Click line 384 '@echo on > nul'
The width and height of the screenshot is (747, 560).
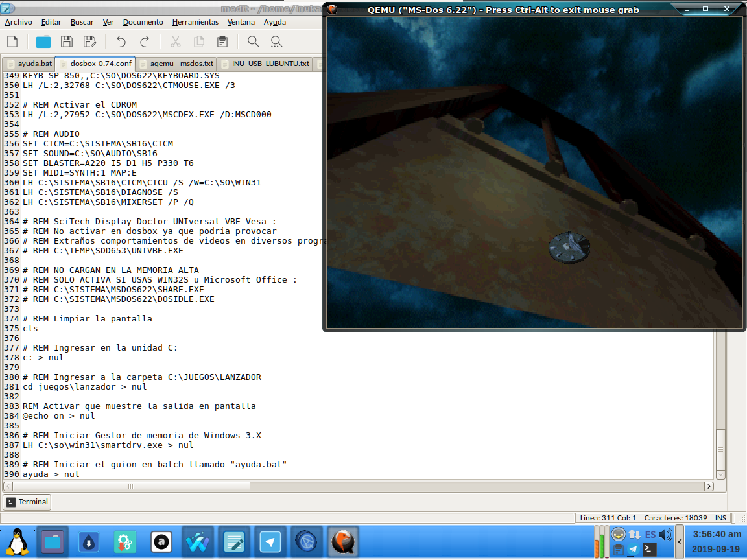58,416
